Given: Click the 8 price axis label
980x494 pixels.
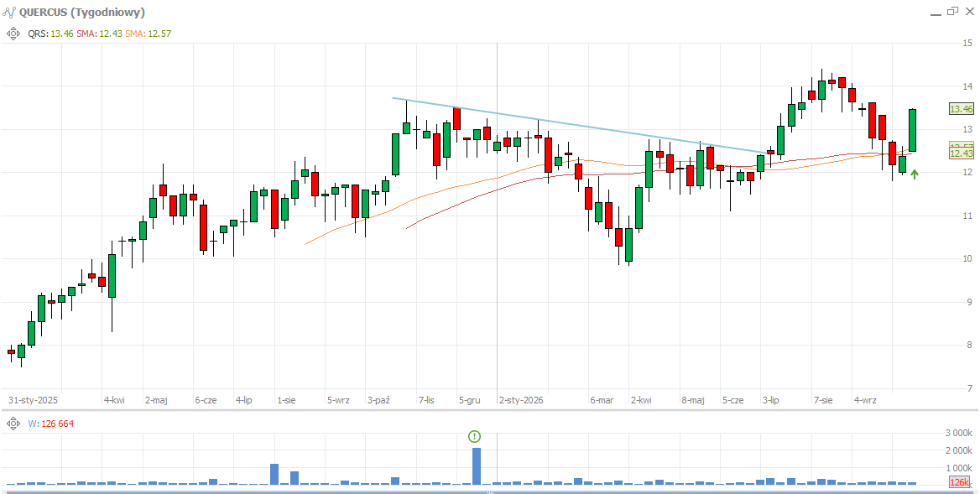Looking at the screenshot, I should [969, 345].
